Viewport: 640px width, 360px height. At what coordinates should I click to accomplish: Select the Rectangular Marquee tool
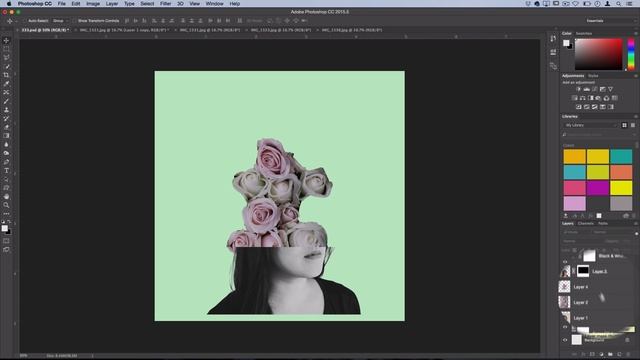(6, 49)
